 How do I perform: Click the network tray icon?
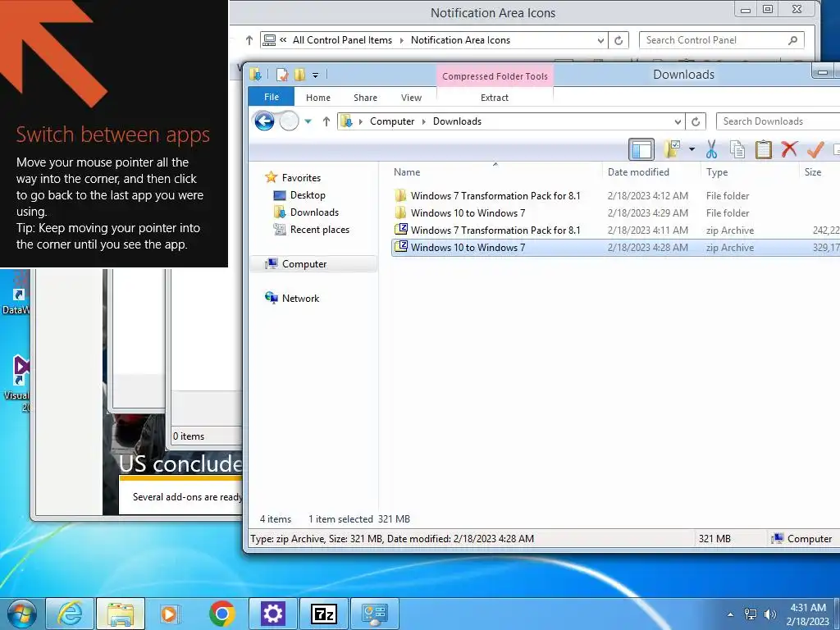pos(751,614)
